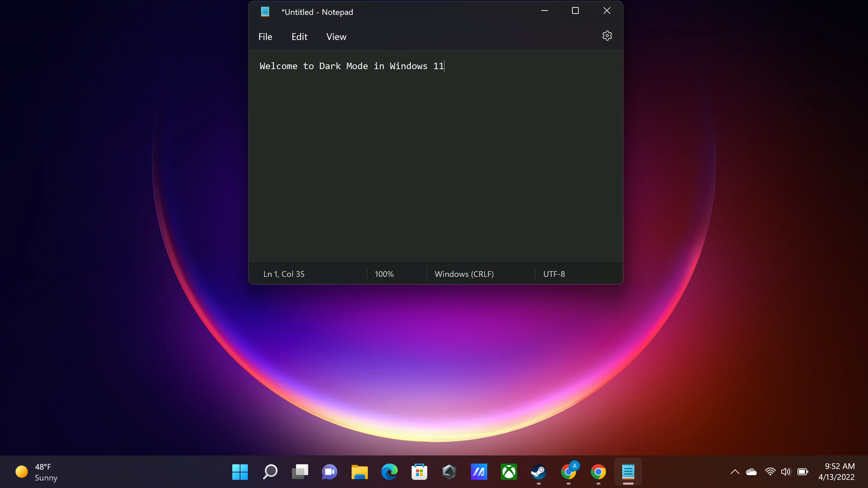
Task: Click the 100% zoom level indicator
Action: (384, 273)
